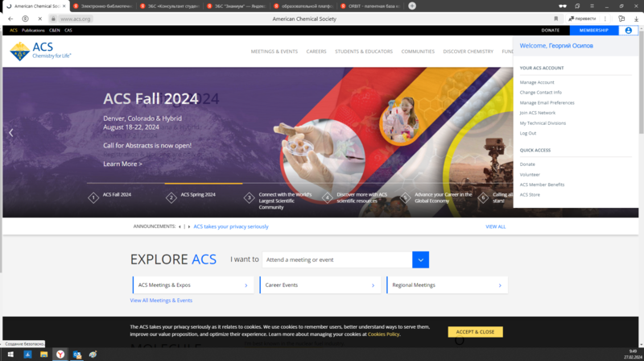Click the previous announcement arrow
Image resolution: width=644 pixels, height=361 pixels.
pos(180,226)
